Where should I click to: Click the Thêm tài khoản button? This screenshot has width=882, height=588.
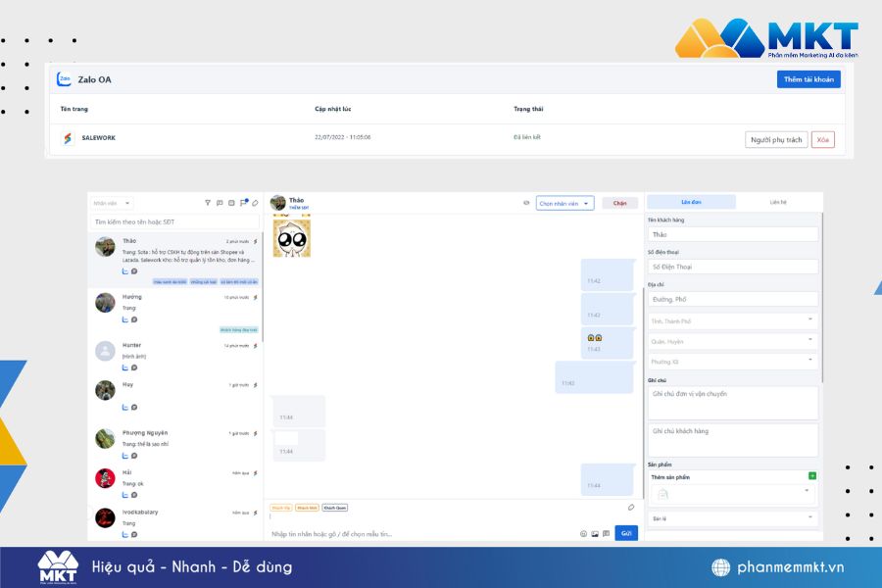808,79
